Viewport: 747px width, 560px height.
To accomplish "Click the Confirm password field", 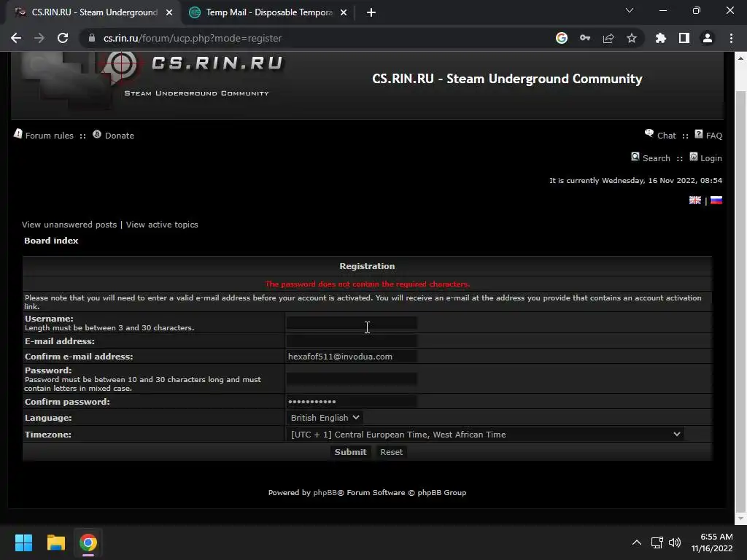I will pos(352,402).
